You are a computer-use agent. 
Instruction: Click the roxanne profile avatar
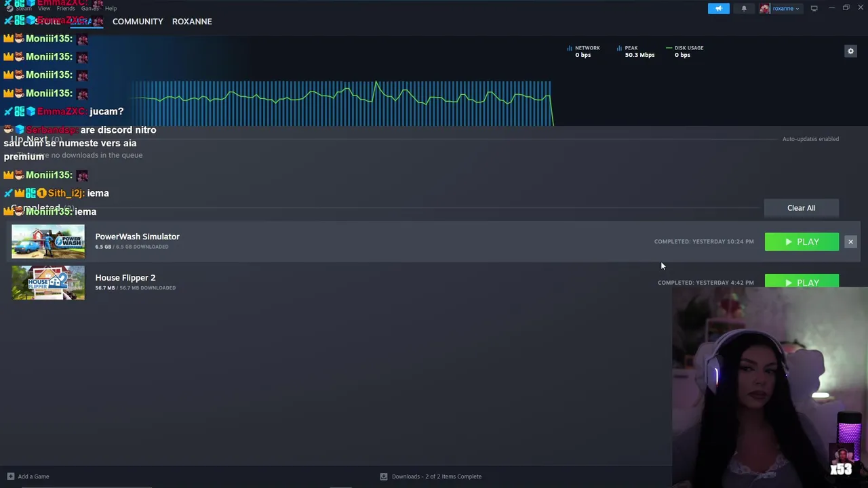coord(765,8)
